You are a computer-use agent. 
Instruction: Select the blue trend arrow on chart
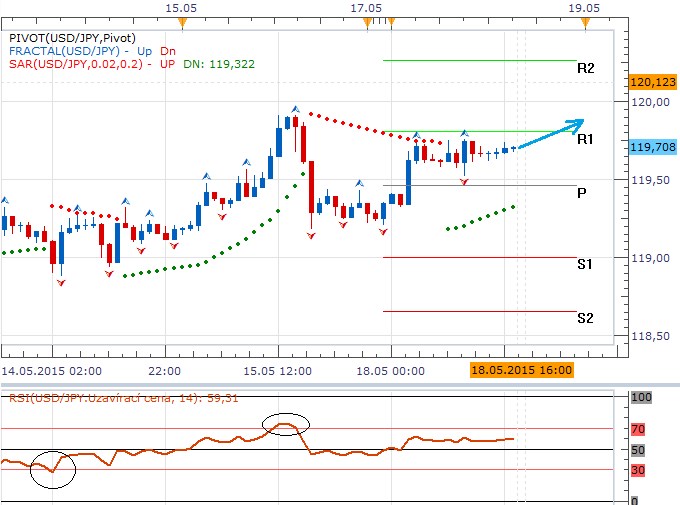[x=553, y=134]
